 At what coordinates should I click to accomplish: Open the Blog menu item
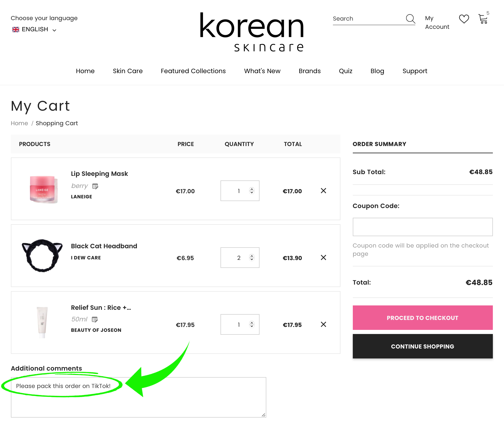[x=377, y=71]
